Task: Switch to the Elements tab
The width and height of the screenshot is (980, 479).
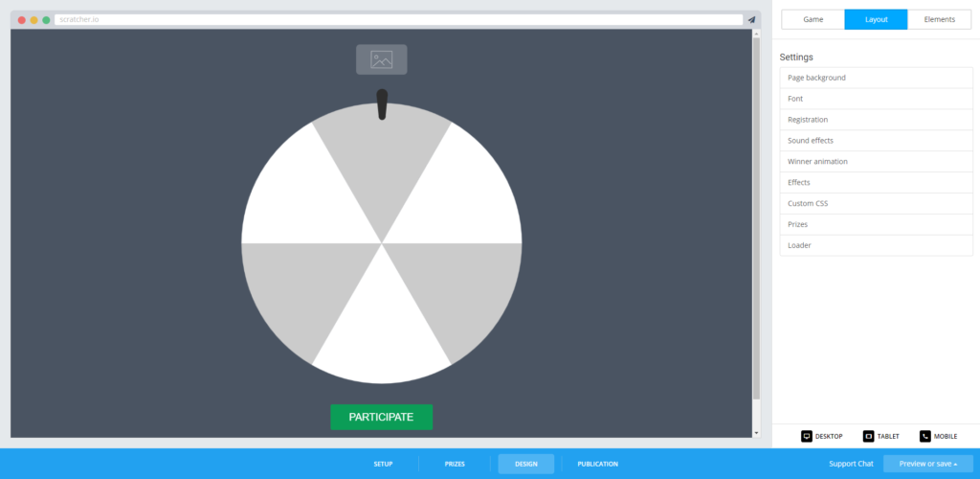Action: tap(939, 19)
